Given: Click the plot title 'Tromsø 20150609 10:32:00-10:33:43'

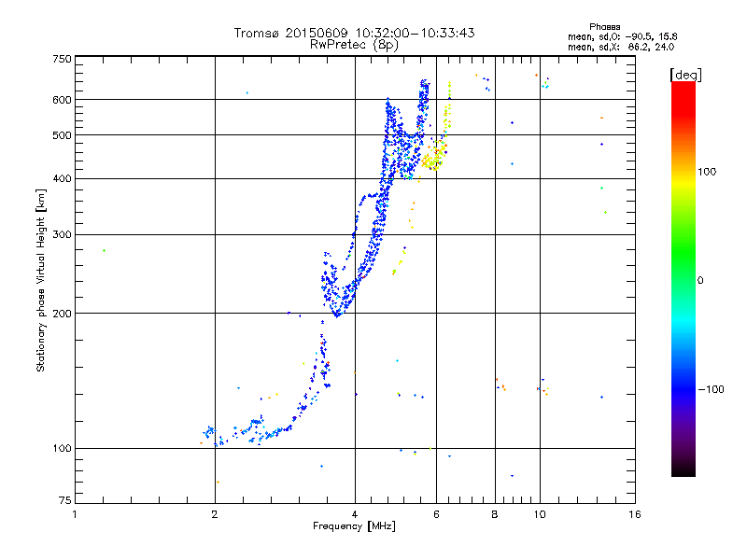Looking at the screenshot, I should click(x=354, y=33).
